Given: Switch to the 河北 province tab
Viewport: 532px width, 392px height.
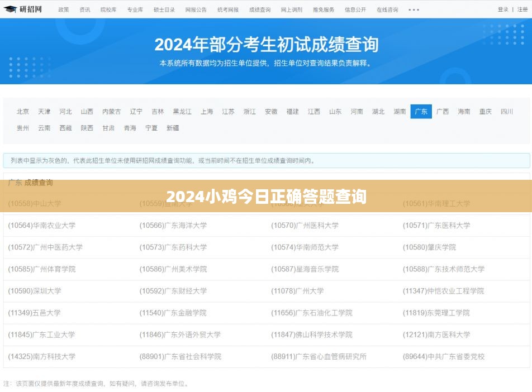Looking at the screenshot, I should 65,112.
